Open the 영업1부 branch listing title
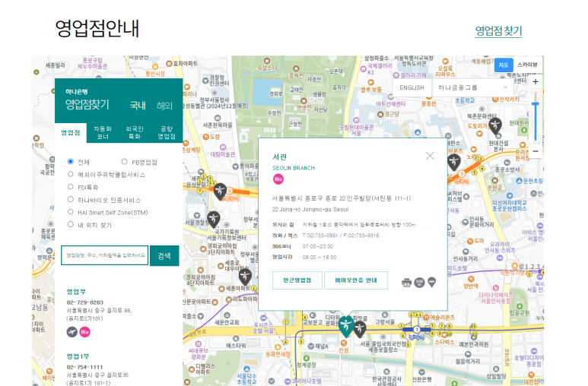This screenshot has width=588, height=386. click(78, 356)
